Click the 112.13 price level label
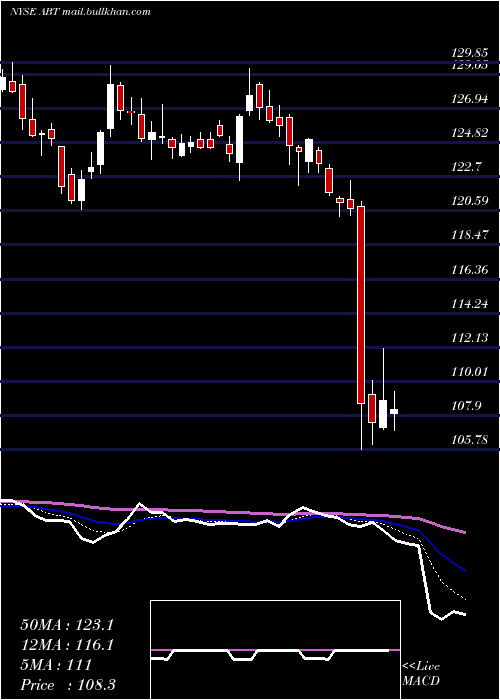The height and width of the screenshot is (700, 500). click(x=469, y=338)
